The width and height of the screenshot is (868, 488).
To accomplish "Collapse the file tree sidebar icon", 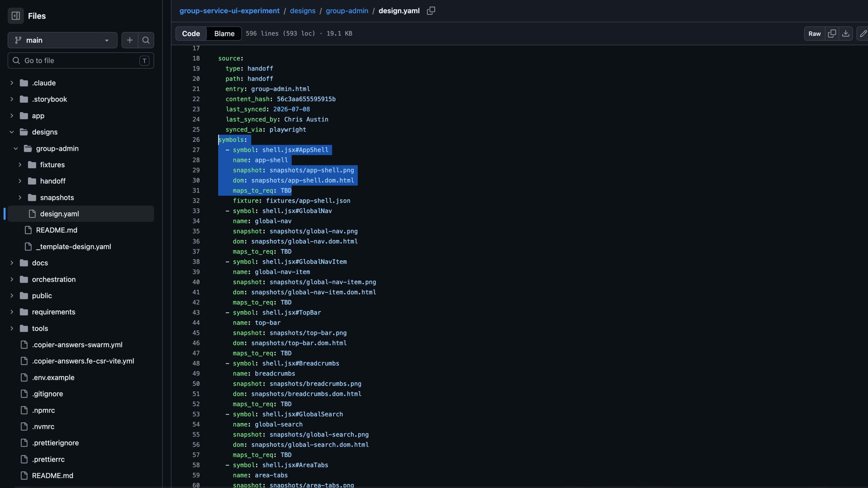I will tap(15, 16).
